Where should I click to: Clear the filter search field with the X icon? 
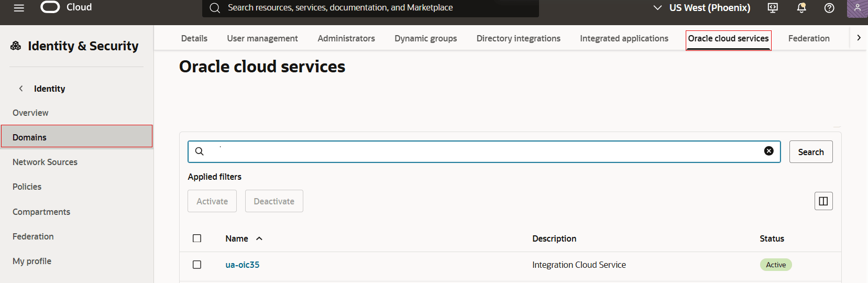[x=769, y=151]
